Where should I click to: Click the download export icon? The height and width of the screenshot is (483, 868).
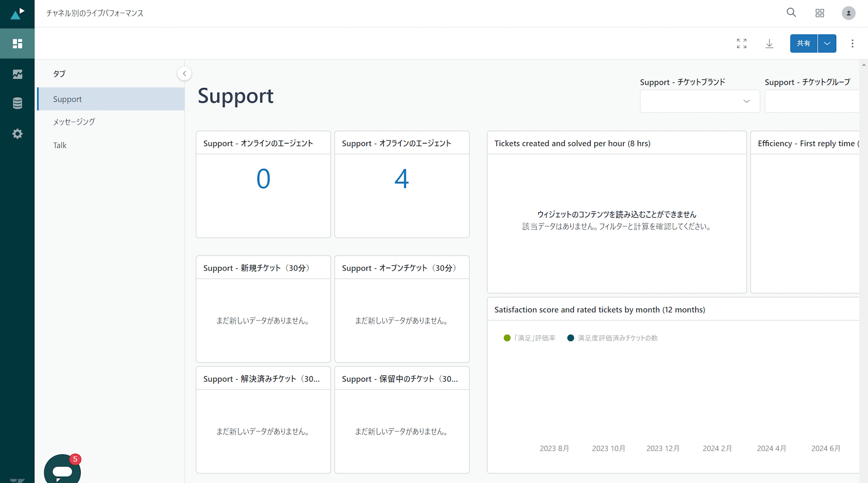(769, 43)
